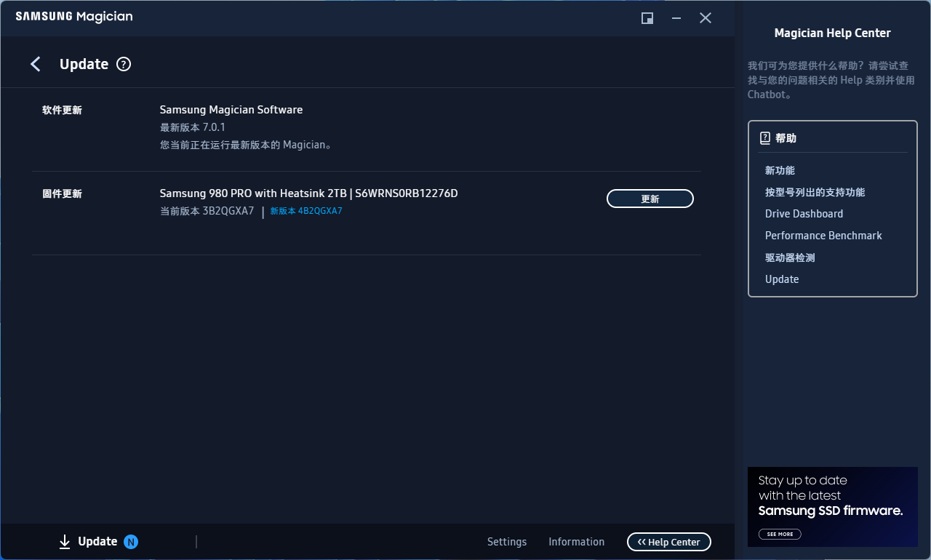Open the Drive Dashboard help topic
Image resolution: width=931 pixels, height=560 pixels.
(804, 214)
